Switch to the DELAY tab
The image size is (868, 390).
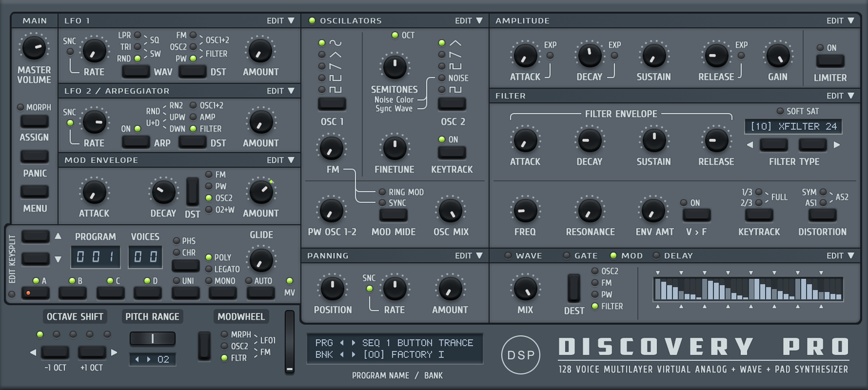(673, 255)
